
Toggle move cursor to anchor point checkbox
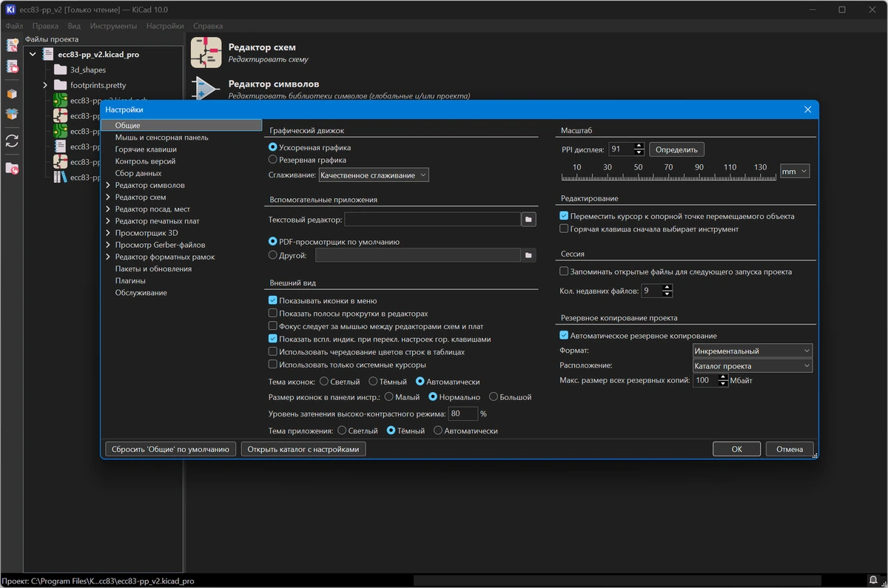coord(564,217)
